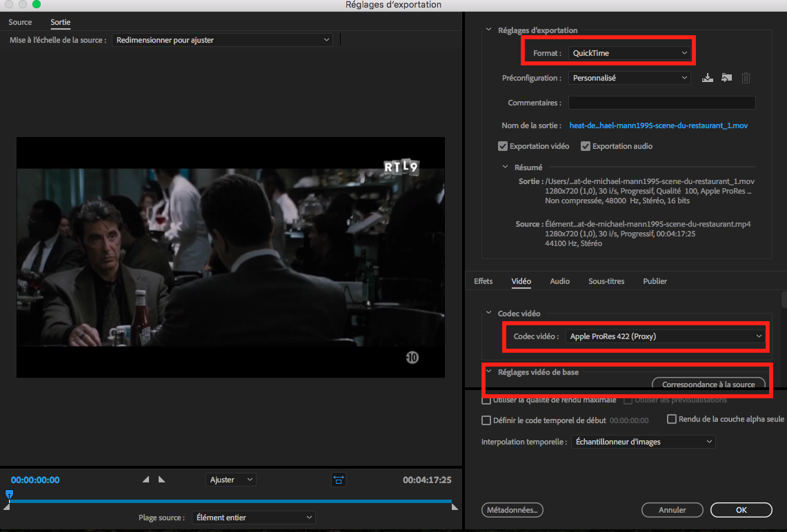This screenshot has width=787, height=532.
Task: Click the start timecode value field
Action: click(x=629, y=420)
